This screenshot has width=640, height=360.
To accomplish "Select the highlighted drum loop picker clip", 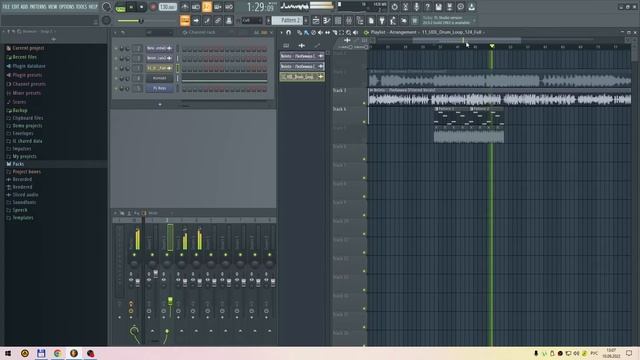I will (x=302, y=76).
